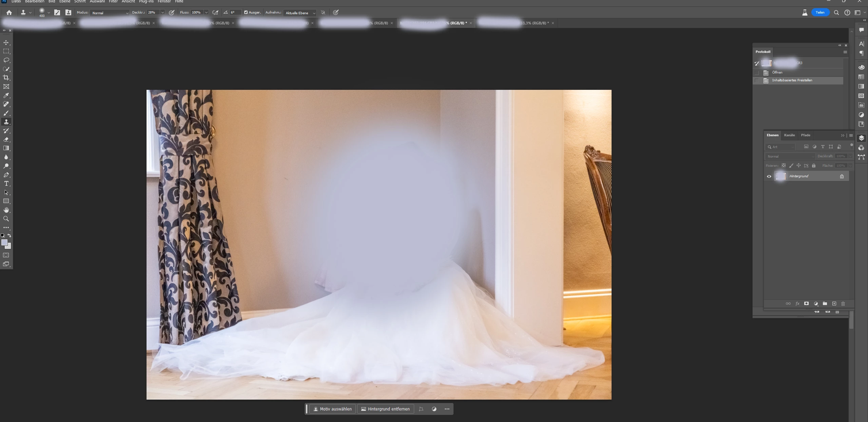Select the Lasso tool
868x422 pixels.
click(x=6, y=60)
